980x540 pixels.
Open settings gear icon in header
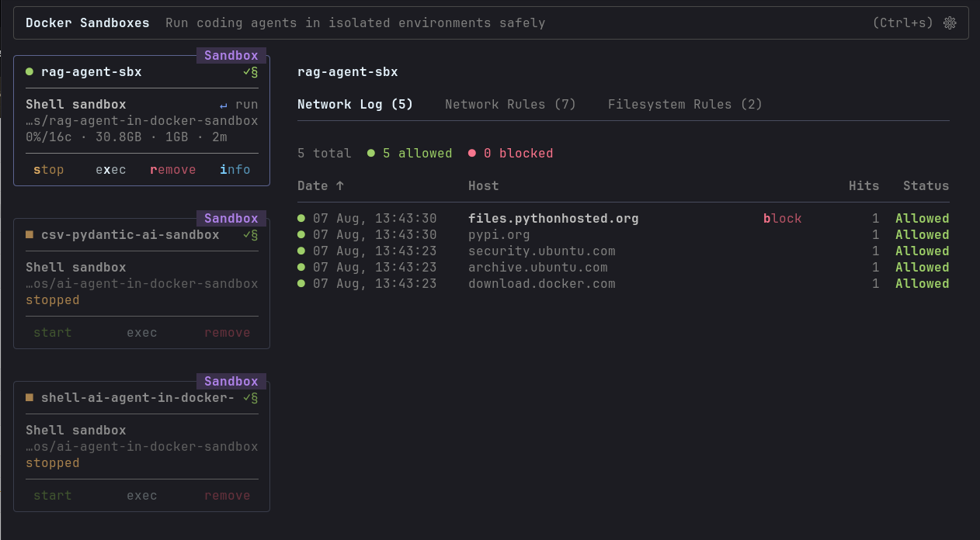pos(949,23)
